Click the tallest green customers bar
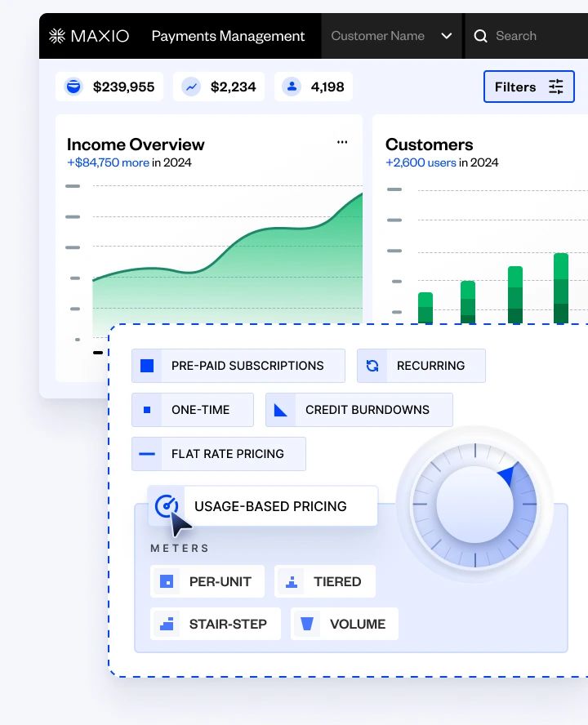 pyautogui.click(x=561, y=288)
